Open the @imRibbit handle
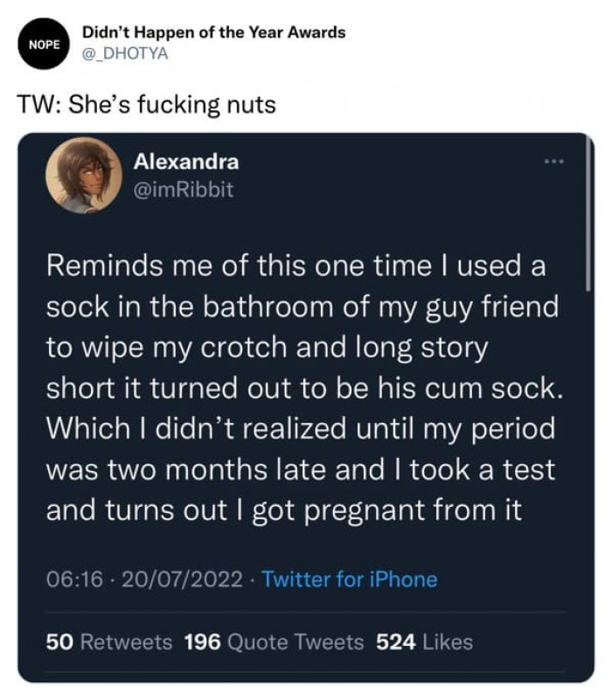 (x=183, y=189)
